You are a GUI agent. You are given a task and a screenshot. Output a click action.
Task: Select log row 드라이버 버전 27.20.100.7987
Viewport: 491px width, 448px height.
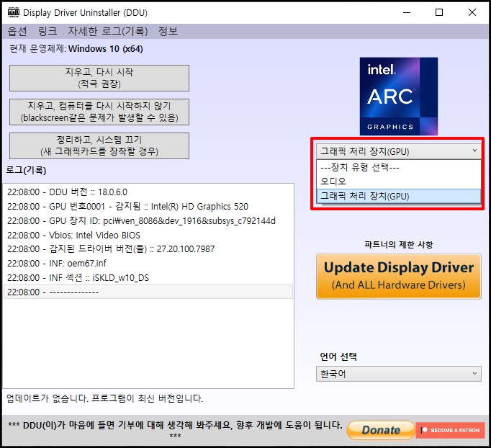coord(148,248)
